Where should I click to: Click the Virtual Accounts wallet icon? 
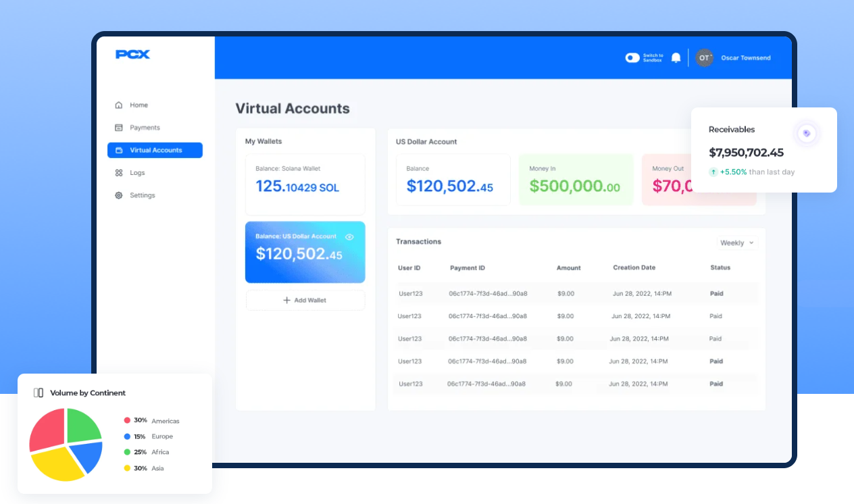click(x=119, y=150)
